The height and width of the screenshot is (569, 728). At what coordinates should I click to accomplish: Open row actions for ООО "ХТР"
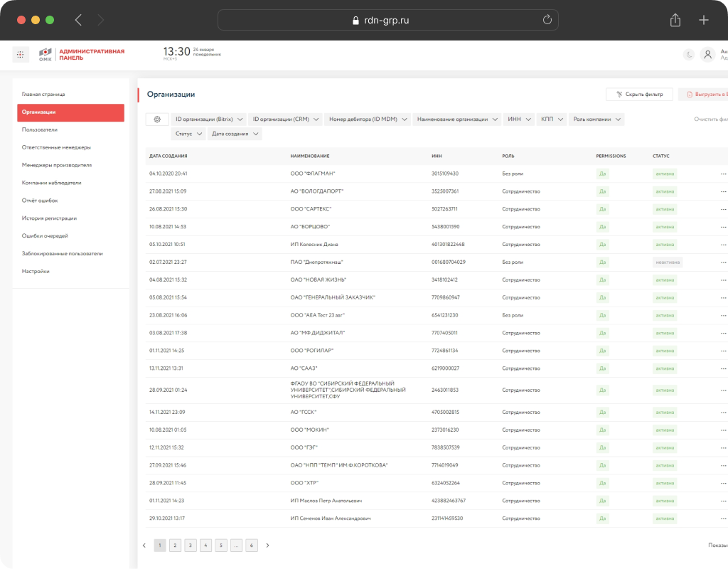(723, 483)
